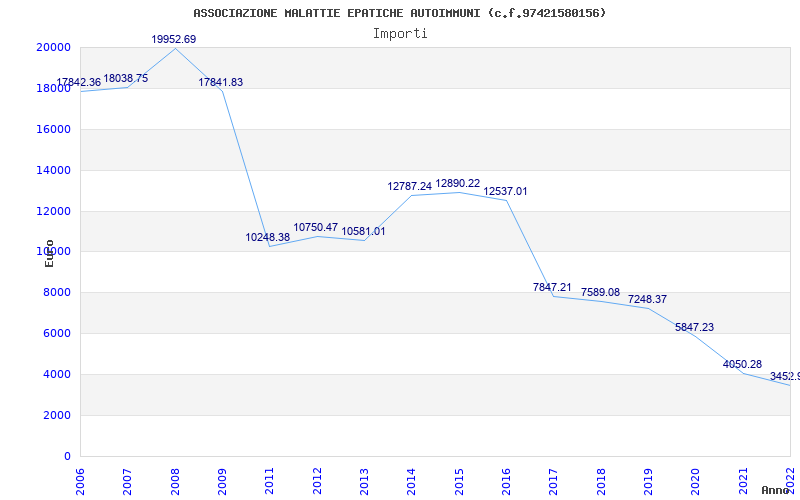Select x-axis year label 2012
The width and height of the screenshot is (800, 500).
click(317, 481)
